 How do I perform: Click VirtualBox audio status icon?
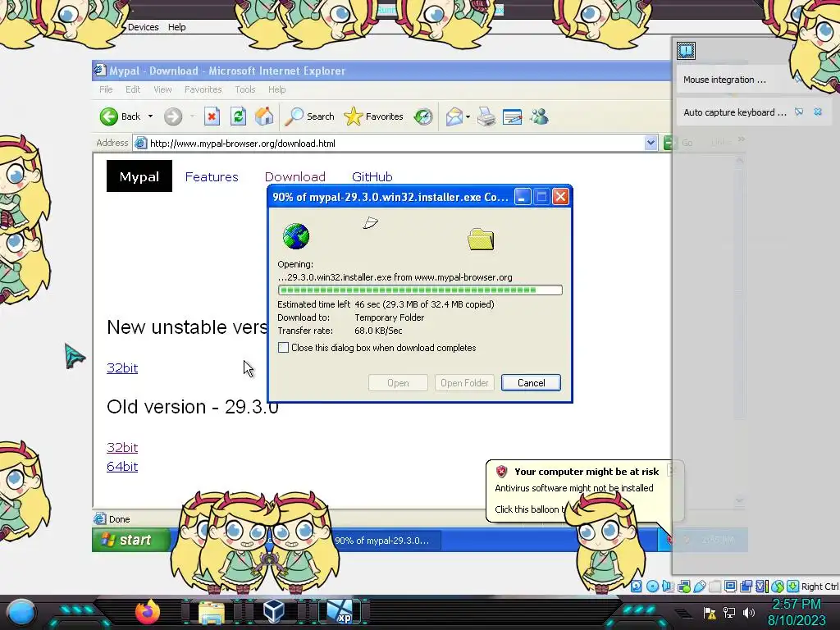(x=668, y=586)
